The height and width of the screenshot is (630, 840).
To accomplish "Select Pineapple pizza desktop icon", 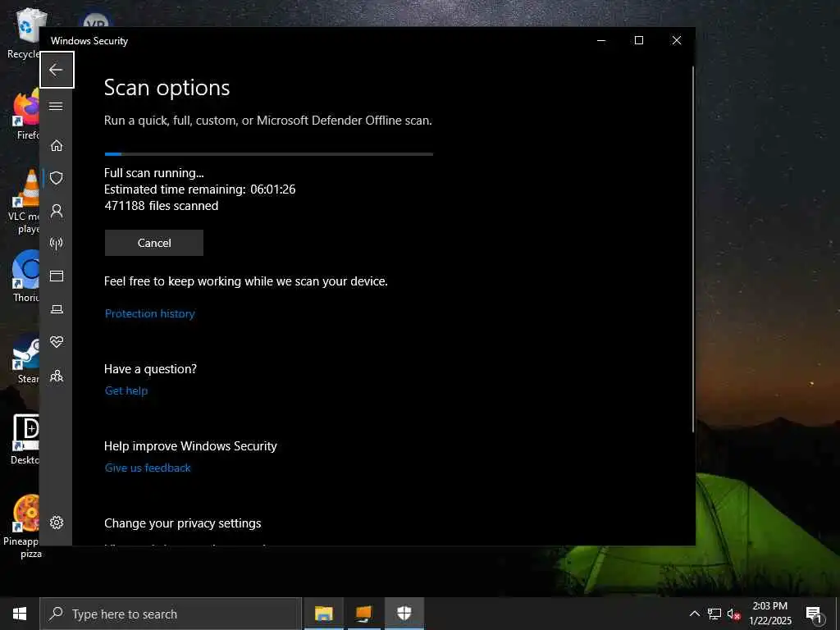I will point(22,526).
